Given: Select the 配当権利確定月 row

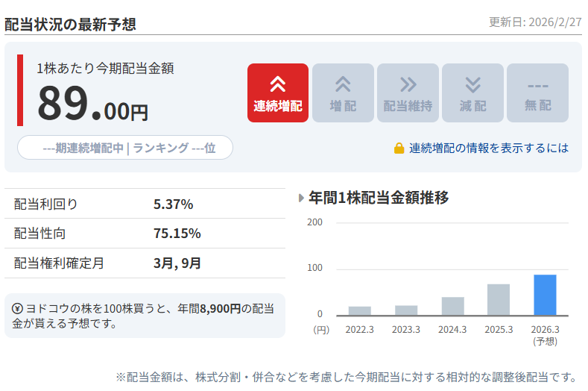Looking at the screenshot, I should pyautogui.click(x=145, y=263).
